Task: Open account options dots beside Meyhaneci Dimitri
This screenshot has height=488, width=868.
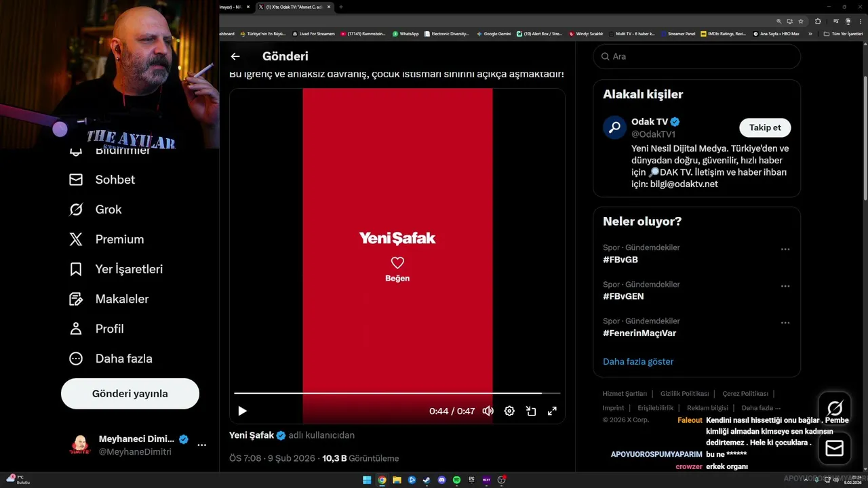Action: [x=201, y=445]
